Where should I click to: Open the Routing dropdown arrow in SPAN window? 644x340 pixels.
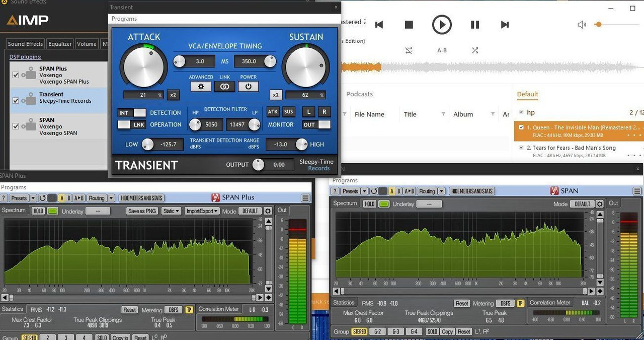click(x=441, y=191)
